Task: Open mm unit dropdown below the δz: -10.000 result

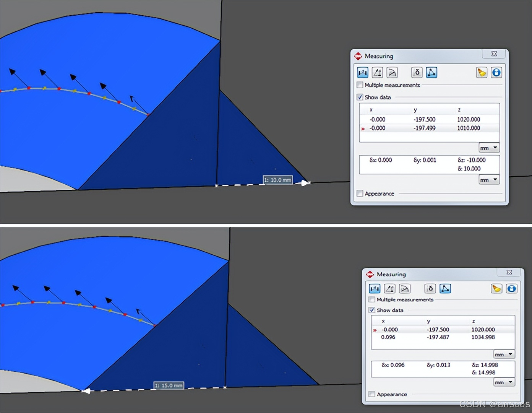Action: 489,180
